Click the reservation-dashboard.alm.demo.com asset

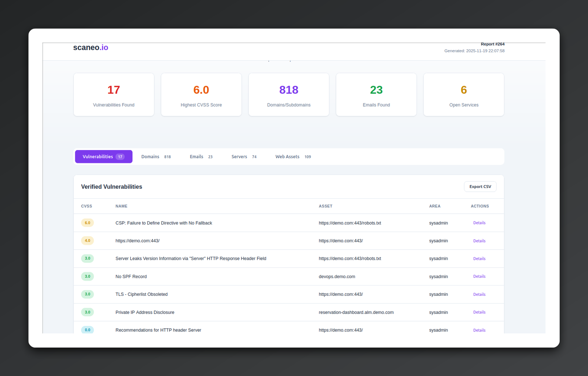click(x=356, y=312)
